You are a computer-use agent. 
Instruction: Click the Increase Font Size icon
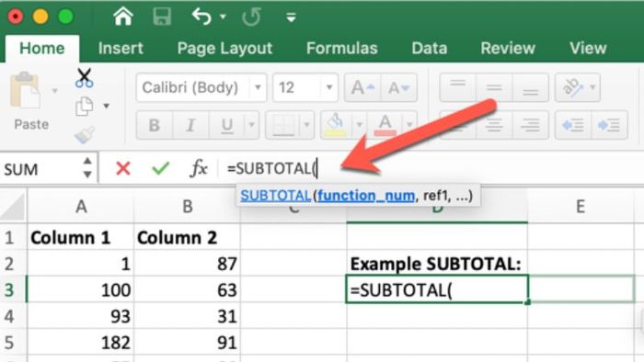coord(362,87)
